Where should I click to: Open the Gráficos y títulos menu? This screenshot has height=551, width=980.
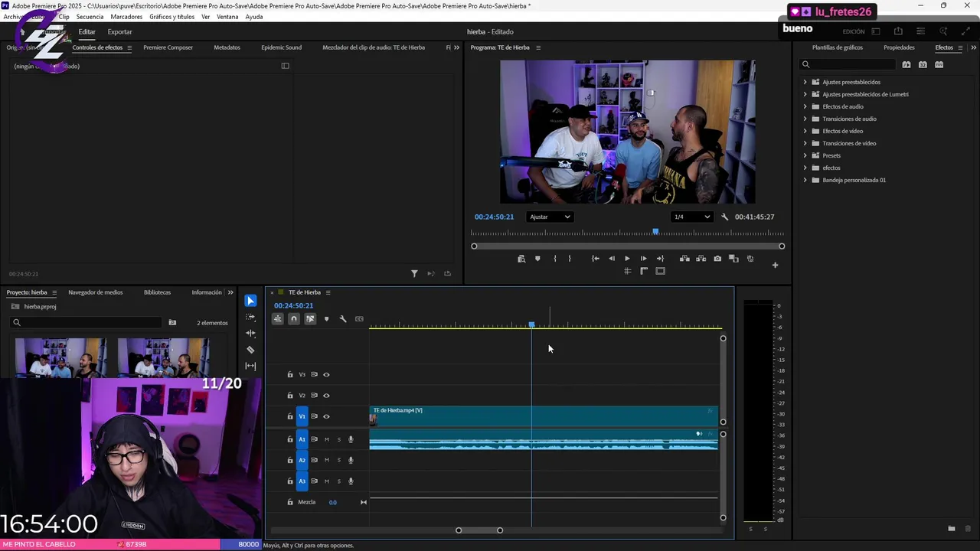point(171,17)
